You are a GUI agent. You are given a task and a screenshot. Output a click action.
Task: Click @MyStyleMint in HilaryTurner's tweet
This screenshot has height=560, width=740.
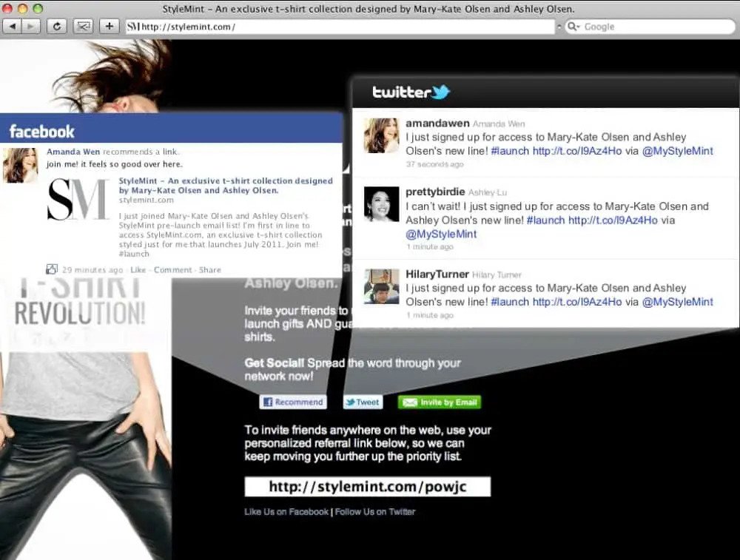[677, 302]
